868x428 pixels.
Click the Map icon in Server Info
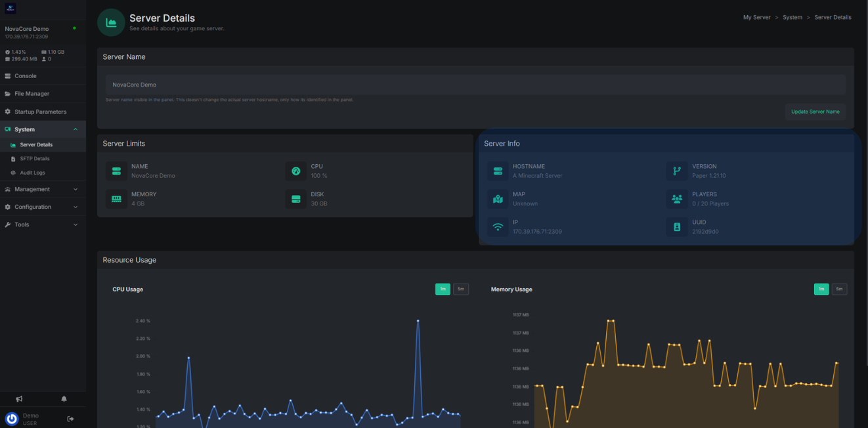click(498, 199)
